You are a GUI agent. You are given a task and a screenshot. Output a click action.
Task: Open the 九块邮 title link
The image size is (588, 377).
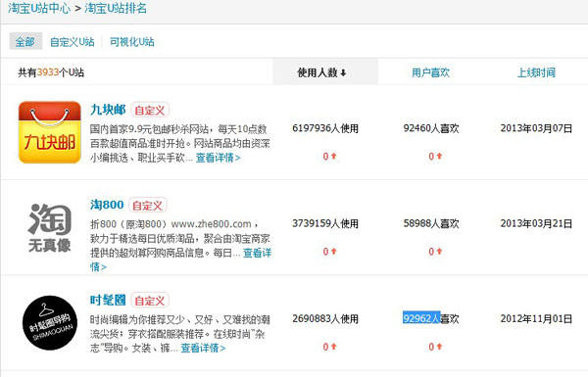click(x=108, y=110)
